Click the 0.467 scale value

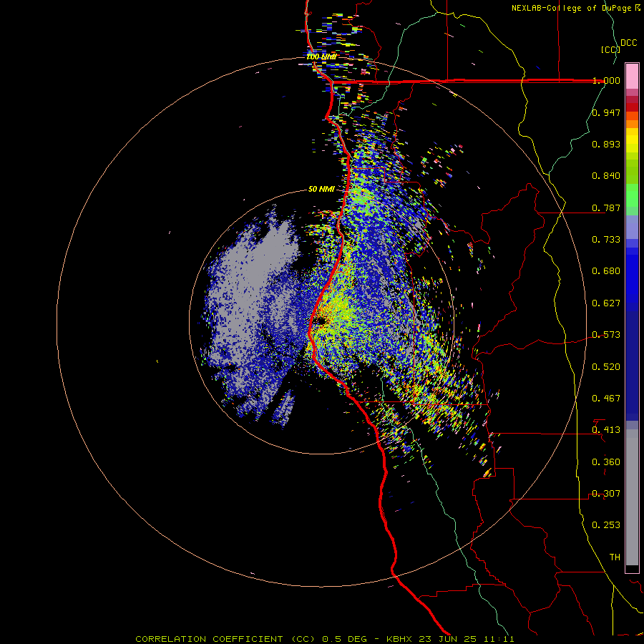click(x=606, y=399)
